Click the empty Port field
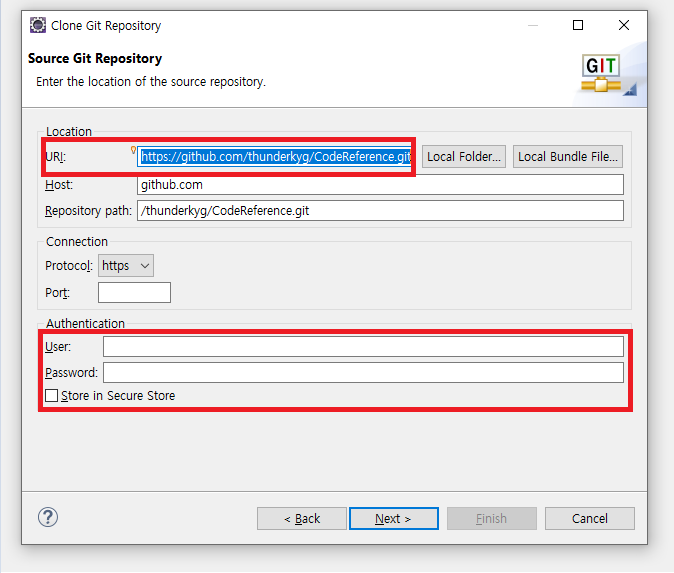674x573 pixels. [135, 292]
